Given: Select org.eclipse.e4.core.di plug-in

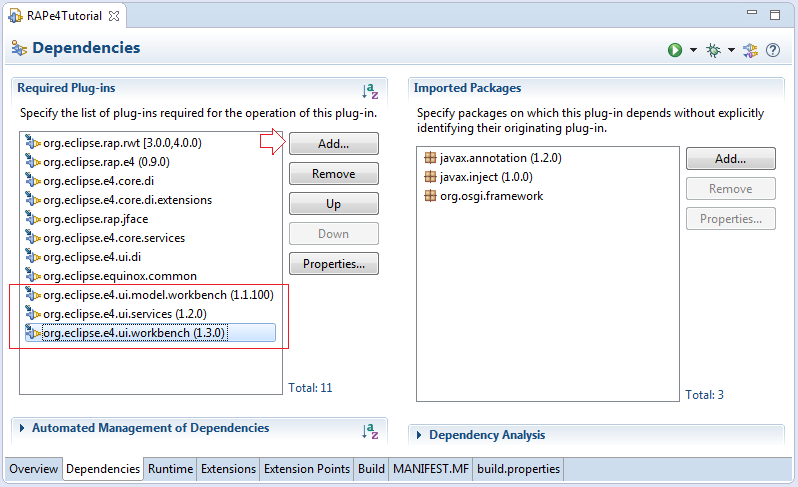Looking at the screenshot, I should coord(99,181).
